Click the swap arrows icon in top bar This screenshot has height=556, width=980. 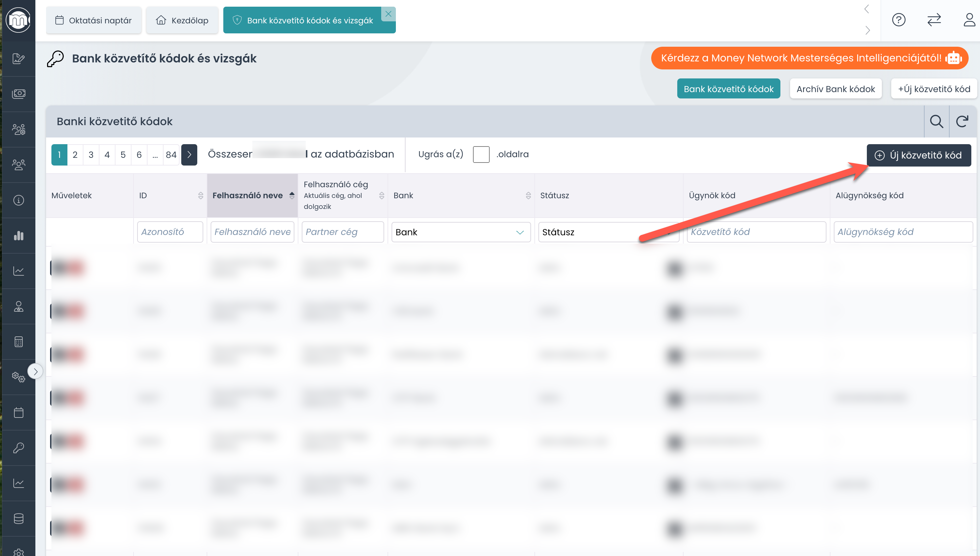click(934, 20)
